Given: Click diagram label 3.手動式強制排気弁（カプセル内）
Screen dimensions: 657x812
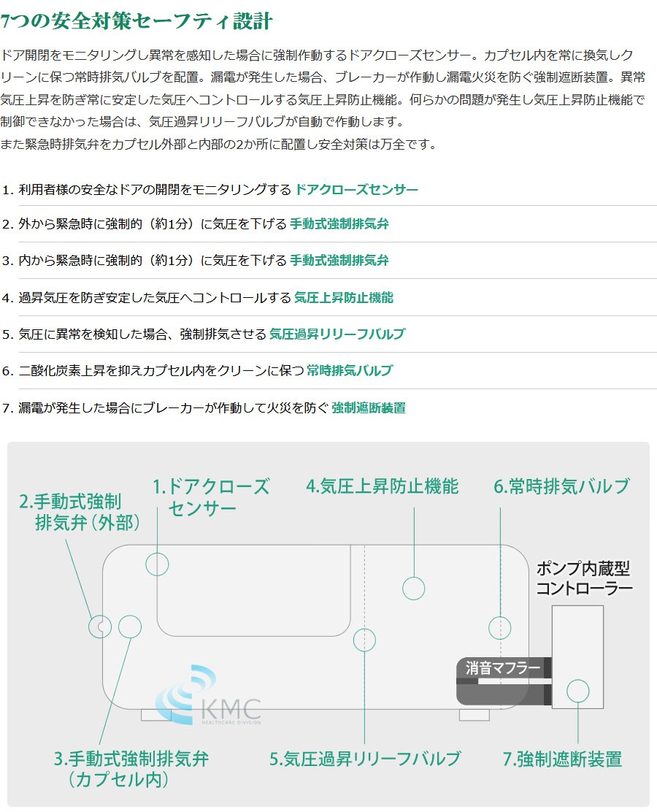Looking at the screenshot, I should (131, 769).
